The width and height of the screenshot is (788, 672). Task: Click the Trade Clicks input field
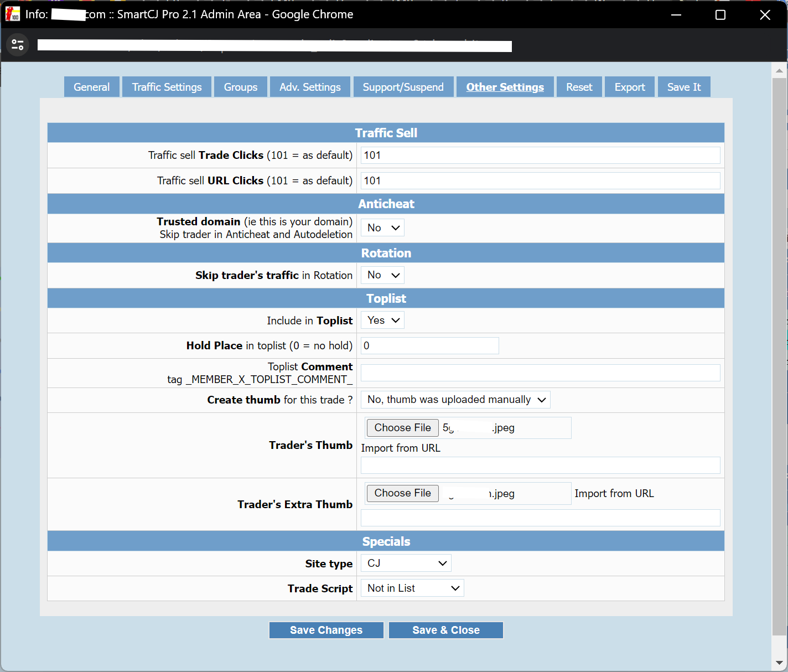[x=540, y=155]
